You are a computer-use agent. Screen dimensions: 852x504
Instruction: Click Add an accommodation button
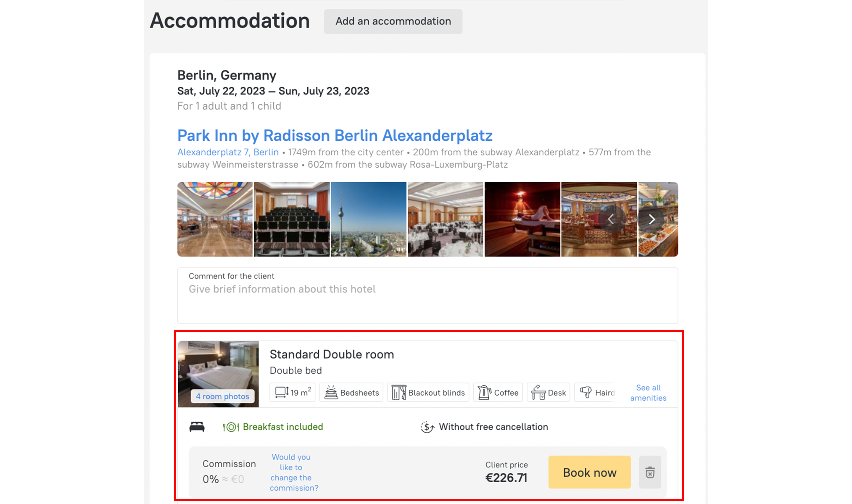pyautogui.click(x=393, y=21)
